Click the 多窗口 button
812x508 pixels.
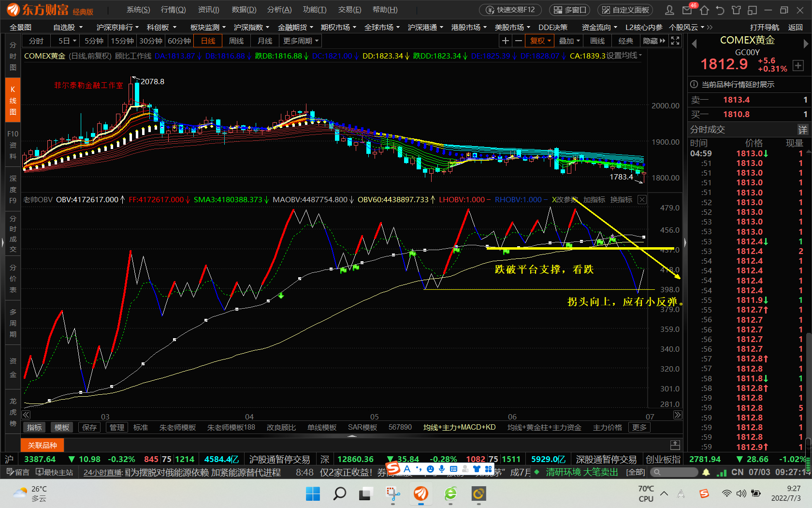pyautogui.click(x=569, y=10)
